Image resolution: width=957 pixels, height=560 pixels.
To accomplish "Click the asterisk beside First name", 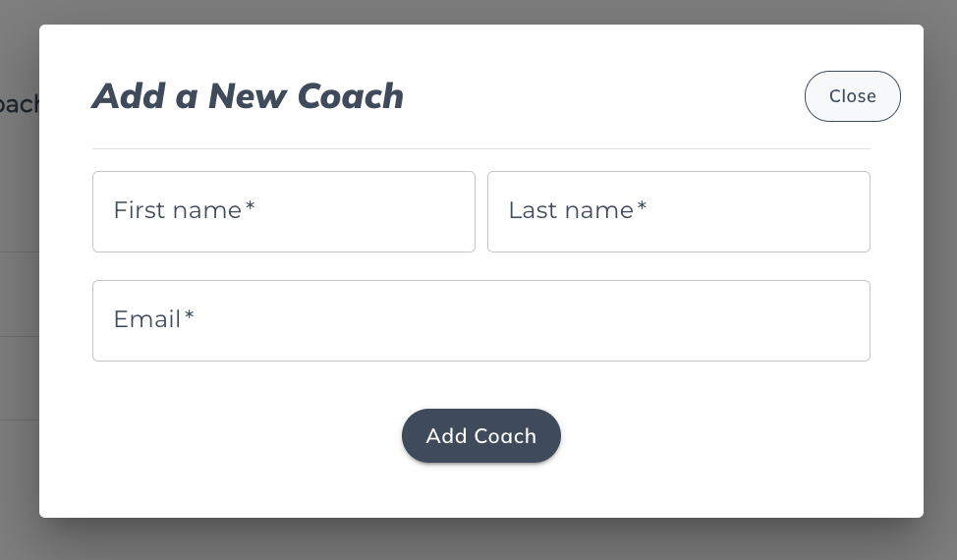I will coord(251,207).
